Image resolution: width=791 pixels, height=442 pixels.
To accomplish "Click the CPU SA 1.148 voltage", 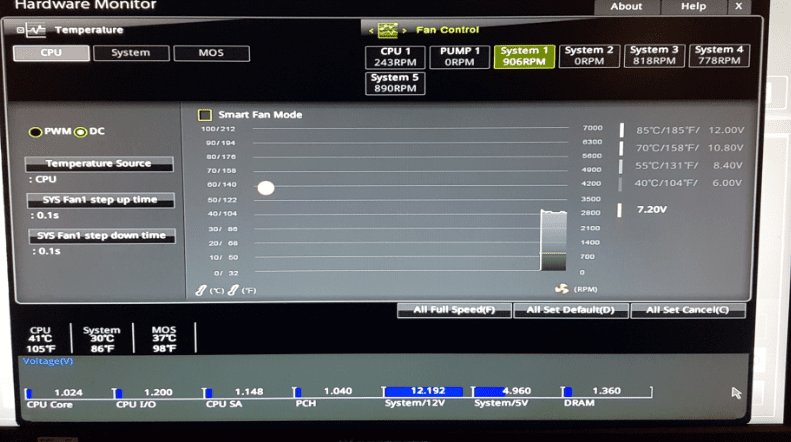I will click(x=249, y=392).
